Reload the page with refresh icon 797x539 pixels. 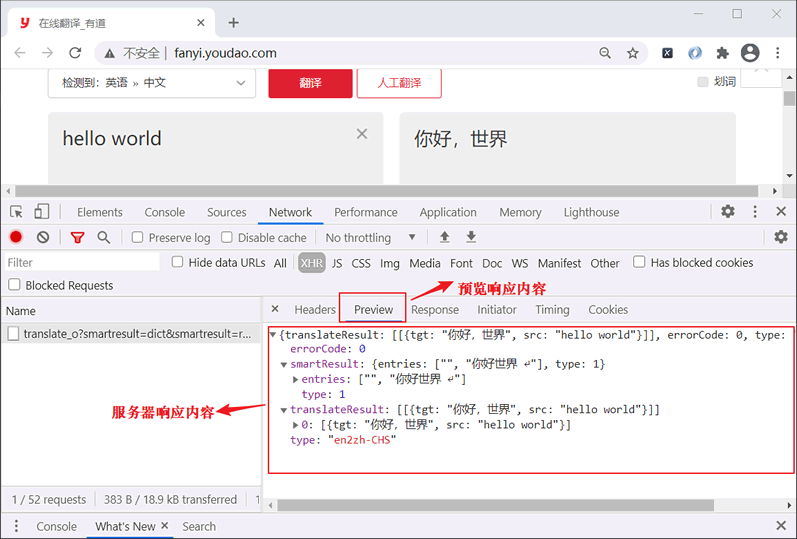75,53
